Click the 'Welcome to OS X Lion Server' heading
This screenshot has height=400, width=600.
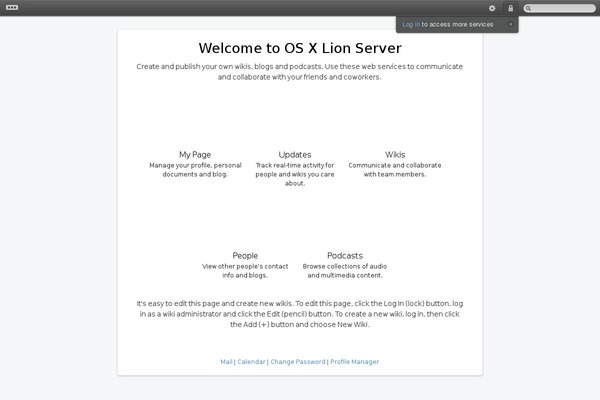coord(300,48)
